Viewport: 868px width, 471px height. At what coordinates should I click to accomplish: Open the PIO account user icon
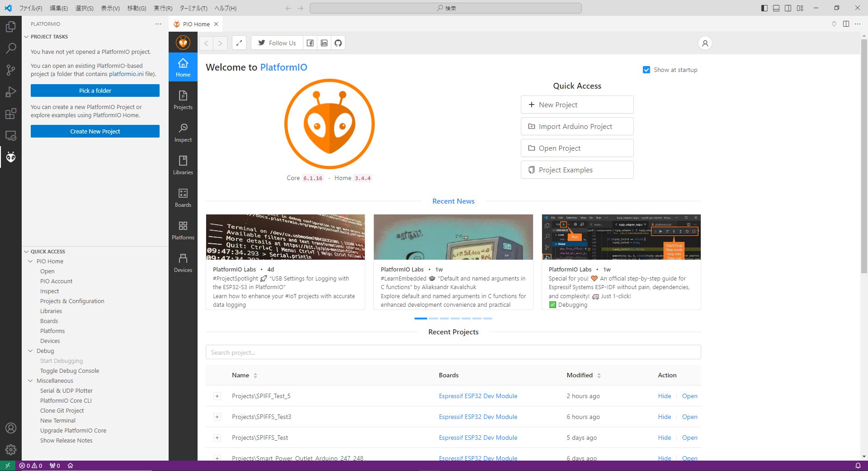pos(705,43)
